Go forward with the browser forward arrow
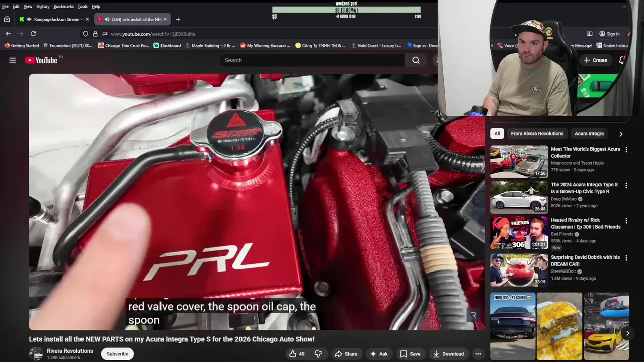Image resolution: width=644 pixels, height=362 pixels. [21, 34]
